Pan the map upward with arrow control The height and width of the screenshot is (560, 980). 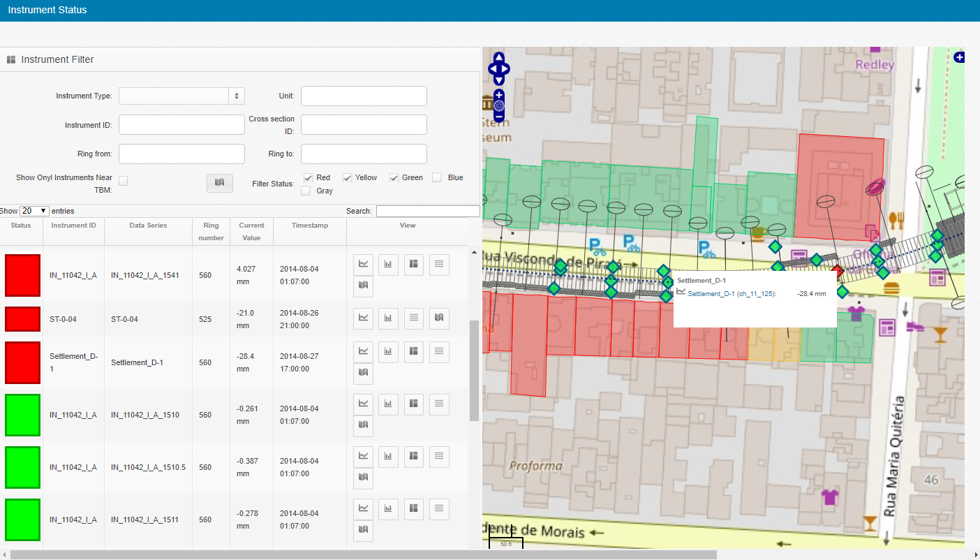499,57
